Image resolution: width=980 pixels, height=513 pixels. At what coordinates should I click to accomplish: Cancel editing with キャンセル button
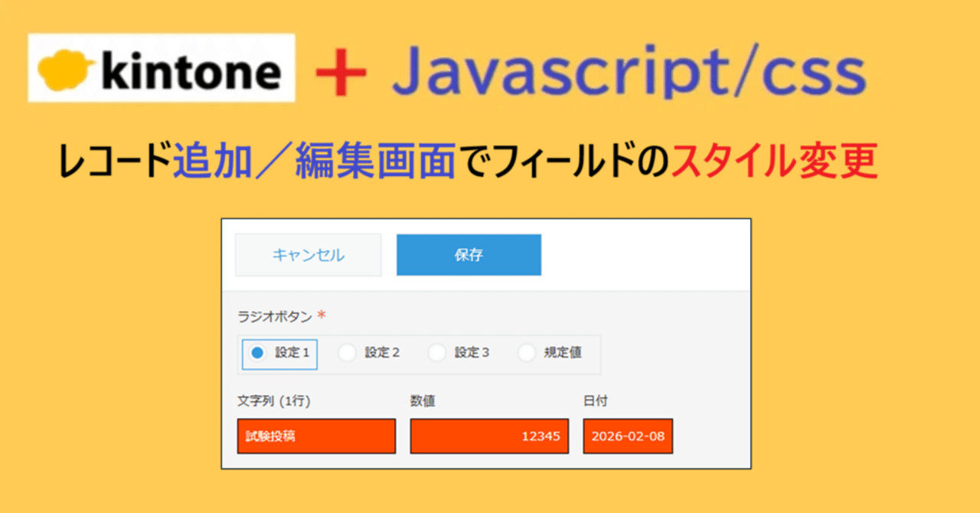(x=308, y=255)
